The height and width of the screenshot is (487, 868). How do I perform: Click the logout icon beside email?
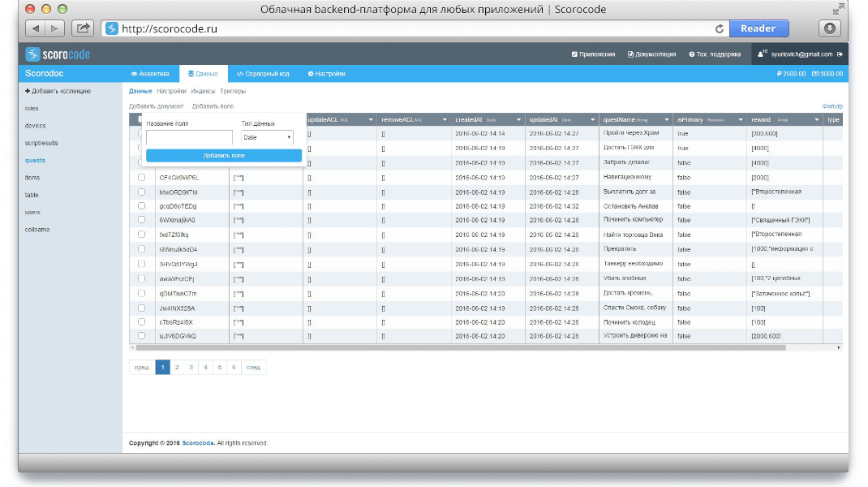coord(840,54)
